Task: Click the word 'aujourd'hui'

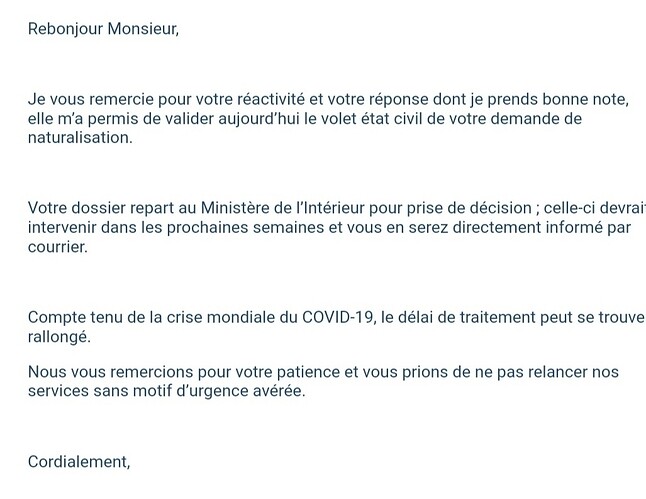Action: (x=258, y=119)
